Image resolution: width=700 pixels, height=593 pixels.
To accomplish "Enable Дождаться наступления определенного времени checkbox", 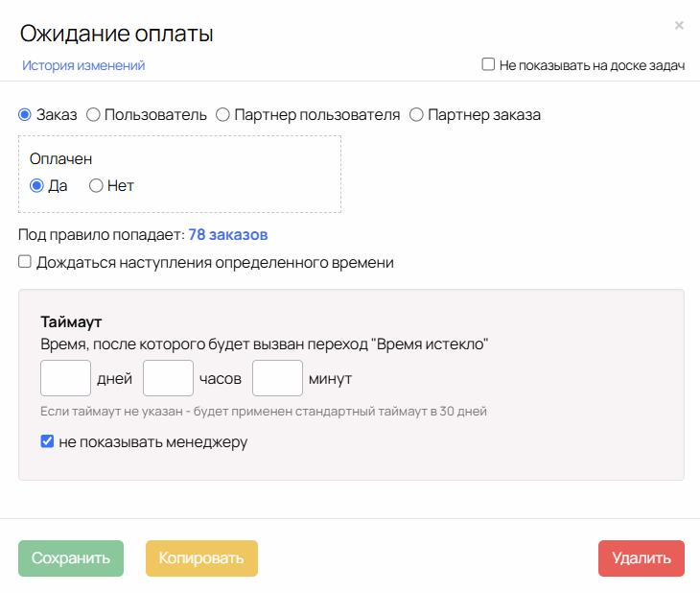I will click(x=25, y=261).
